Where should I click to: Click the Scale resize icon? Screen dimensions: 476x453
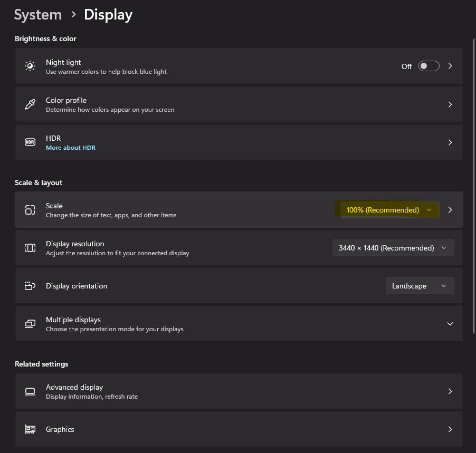pyautogui.click(x=30, y=210)
